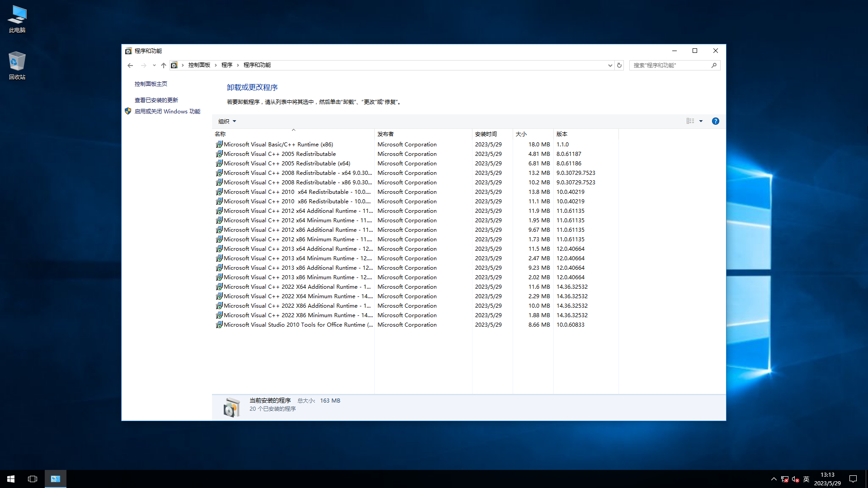Open 启用或关闭 Windows 功能 link
The width and height of the screenshot is (868, 488).
(x=167, y=112)
